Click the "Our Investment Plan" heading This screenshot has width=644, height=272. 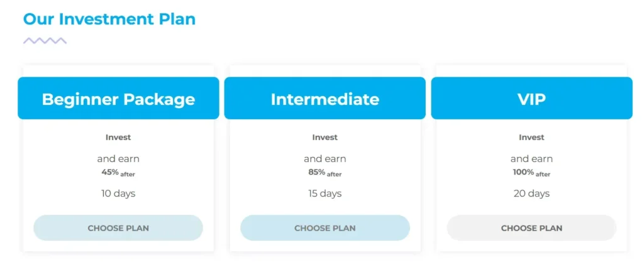coord(109,19)
